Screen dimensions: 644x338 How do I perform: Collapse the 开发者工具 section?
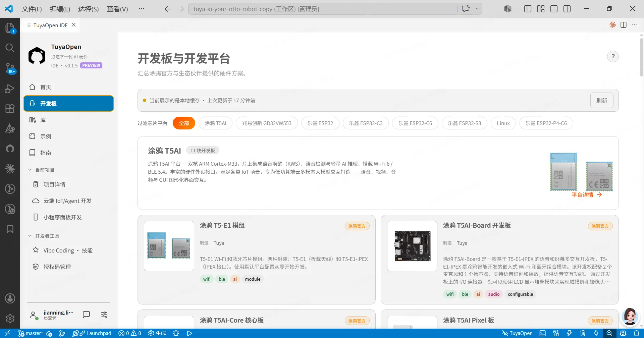(x=44, y=236)
